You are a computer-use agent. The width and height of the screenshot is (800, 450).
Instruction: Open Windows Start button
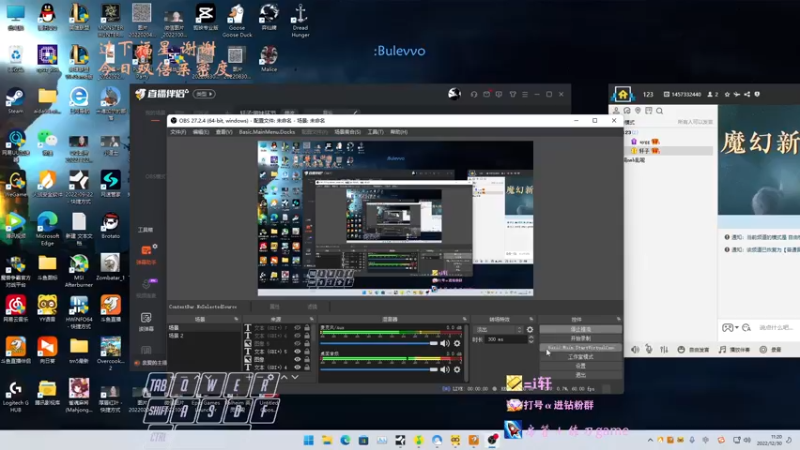click(309, 440)
